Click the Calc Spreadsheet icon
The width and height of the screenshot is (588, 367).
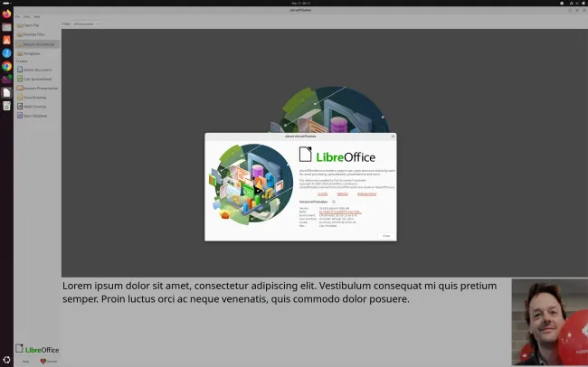(20, 79)
